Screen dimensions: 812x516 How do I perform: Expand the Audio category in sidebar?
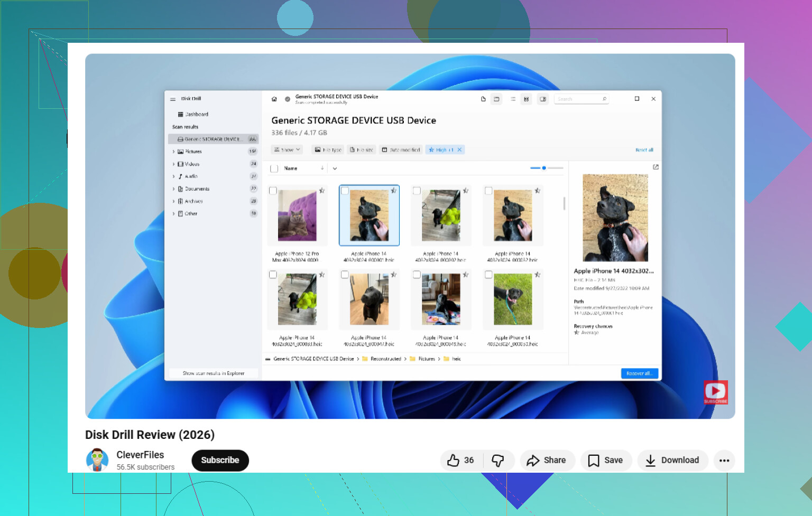[173, 176]
